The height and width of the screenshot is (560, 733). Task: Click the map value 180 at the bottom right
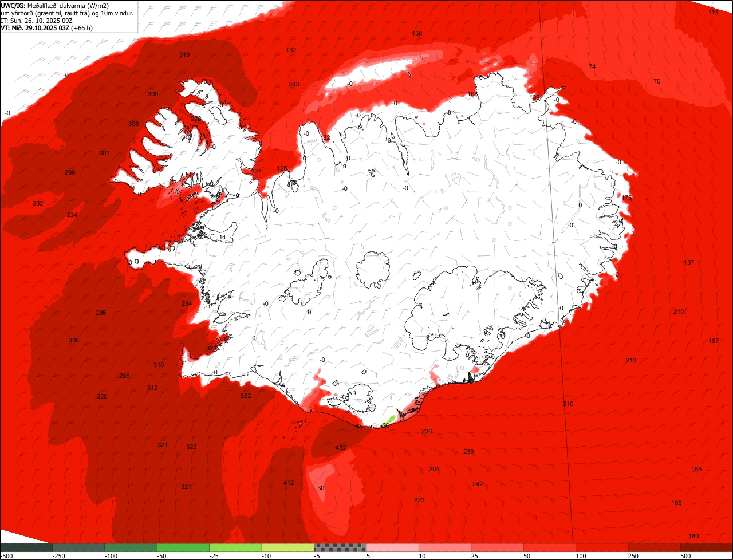tap(693, 537)
